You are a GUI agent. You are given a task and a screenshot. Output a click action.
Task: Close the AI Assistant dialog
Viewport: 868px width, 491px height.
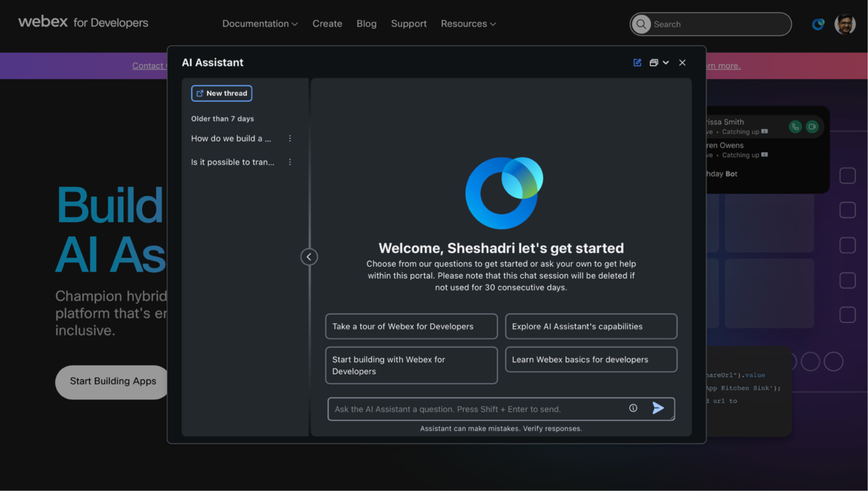682,63
